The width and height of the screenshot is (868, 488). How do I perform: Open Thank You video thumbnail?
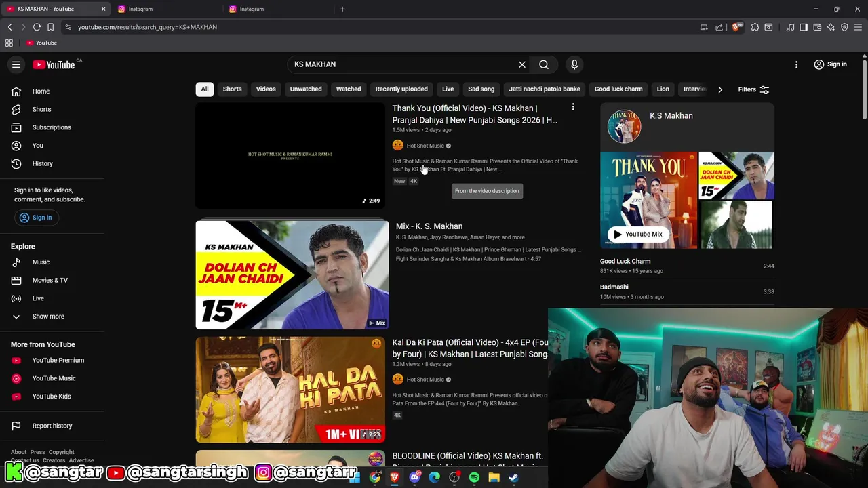click(290, 155)
